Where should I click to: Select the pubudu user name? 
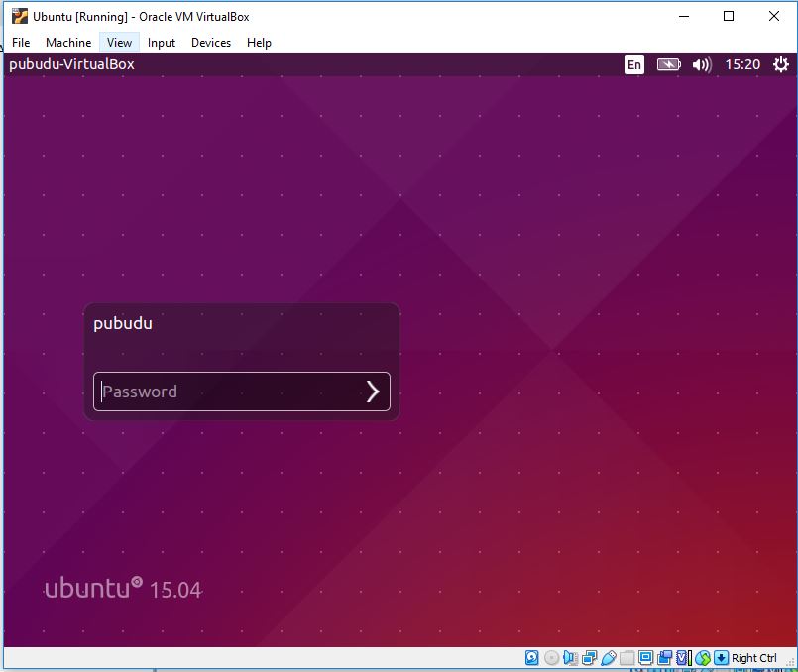tap(123, 323)
